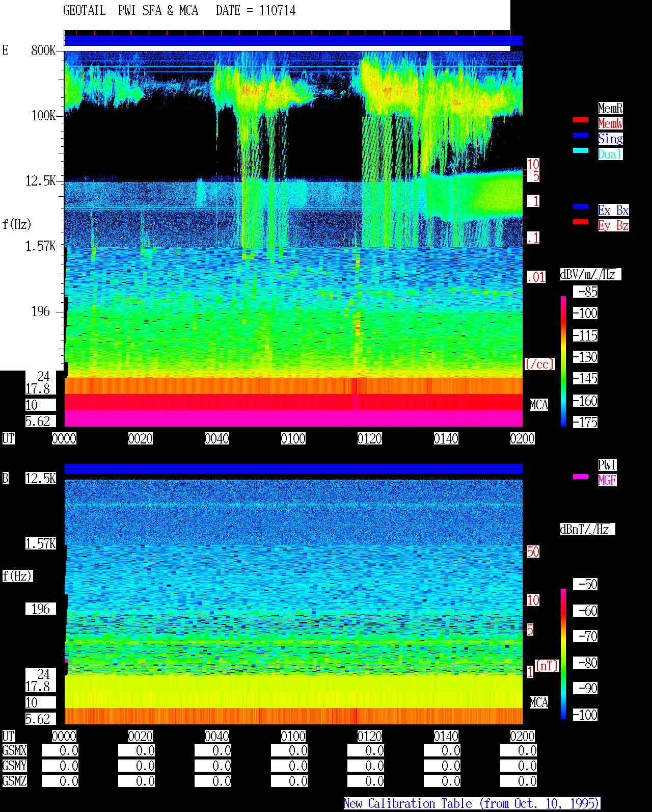Click the blue mode bar above the E spectrogram
Image resolution: width=652 pixels, height=812 pixels.
(x=293, y=41)
